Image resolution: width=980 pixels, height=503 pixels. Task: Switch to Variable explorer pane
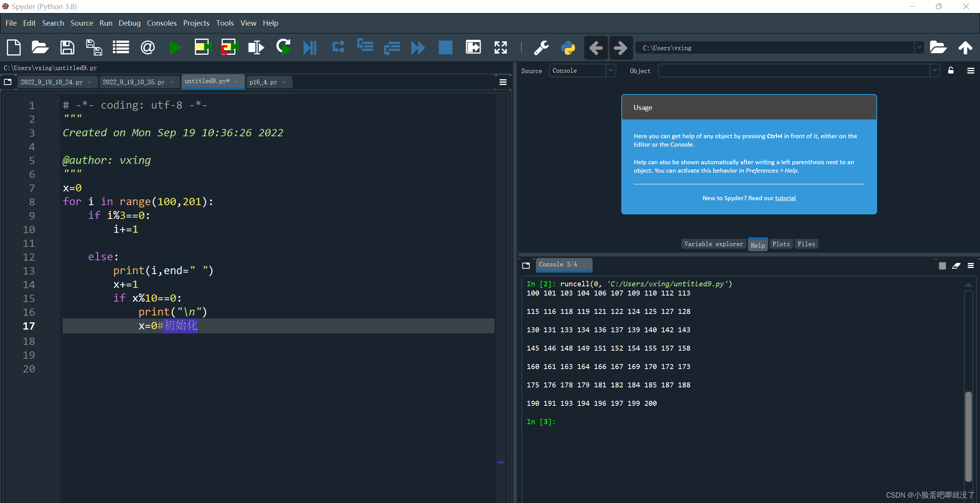(x=713, y=244)
